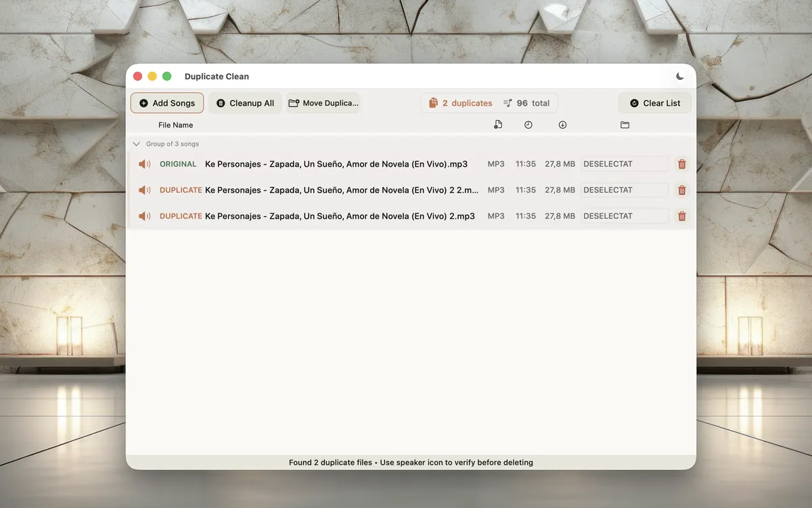812x508 pixels.
Task: Select the 96 total songs counter
Action: [528, 102]
